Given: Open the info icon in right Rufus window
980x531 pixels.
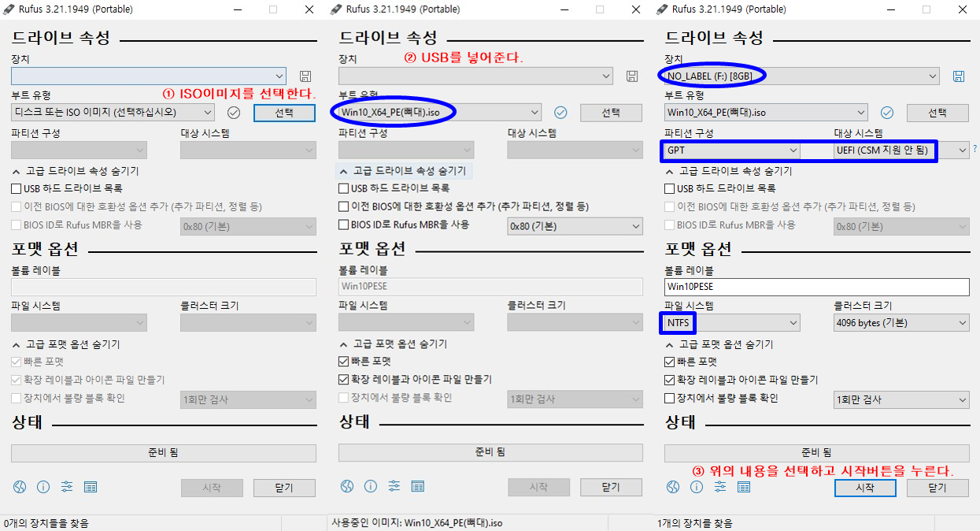Looking at the screenshot, I should (697, 487).
